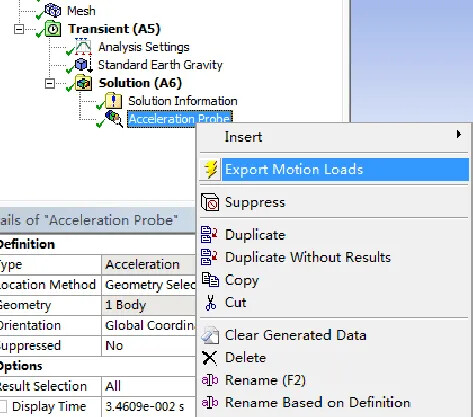Click the Transient (A5) clock icon
This screenshot has height=417, width=473.
click(x=53, y=29)
